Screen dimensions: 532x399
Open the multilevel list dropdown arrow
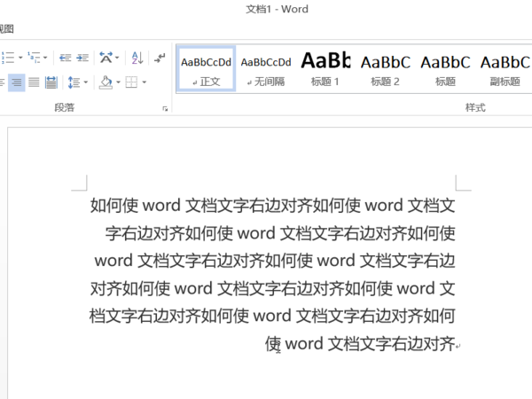(x=46, y=58)
